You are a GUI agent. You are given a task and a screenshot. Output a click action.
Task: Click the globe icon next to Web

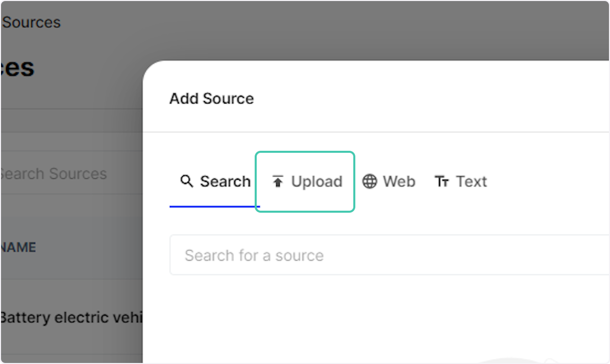[x=370, y=181]
